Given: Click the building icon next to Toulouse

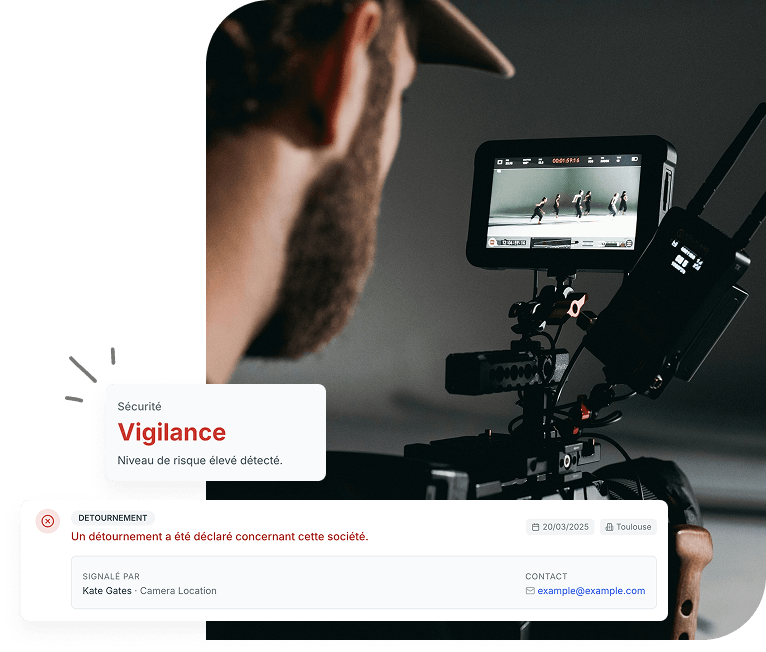Looking at the screenshot, I should coord(609,527).
